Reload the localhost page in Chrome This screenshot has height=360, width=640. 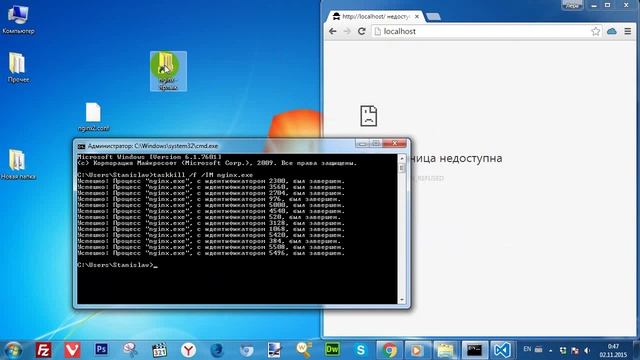pos(362,31)
